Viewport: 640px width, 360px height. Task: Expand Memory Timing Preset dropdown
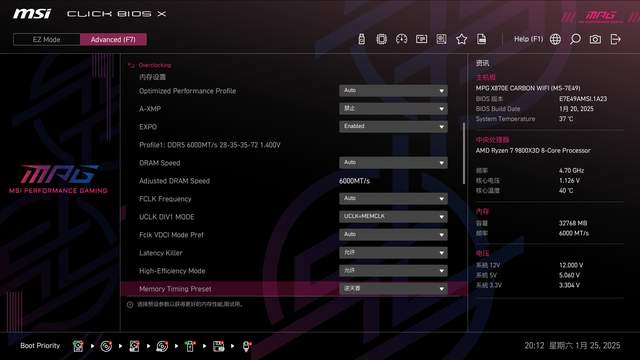(393, 289)
